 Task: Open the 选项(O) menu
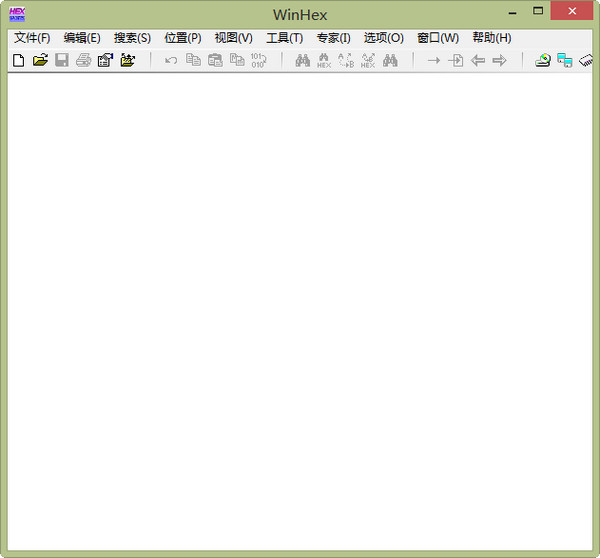tap(384, 38)
